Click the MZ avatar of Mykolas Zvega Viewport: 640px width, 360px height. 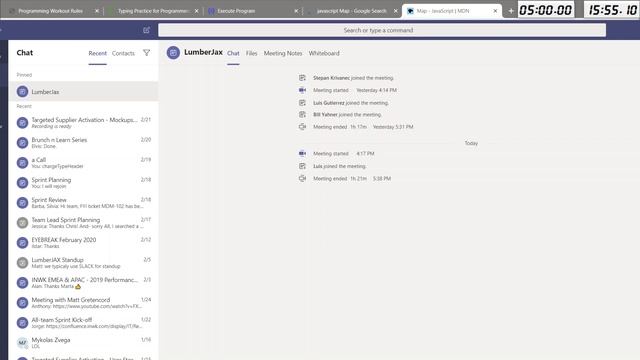[x=22, y=343]
